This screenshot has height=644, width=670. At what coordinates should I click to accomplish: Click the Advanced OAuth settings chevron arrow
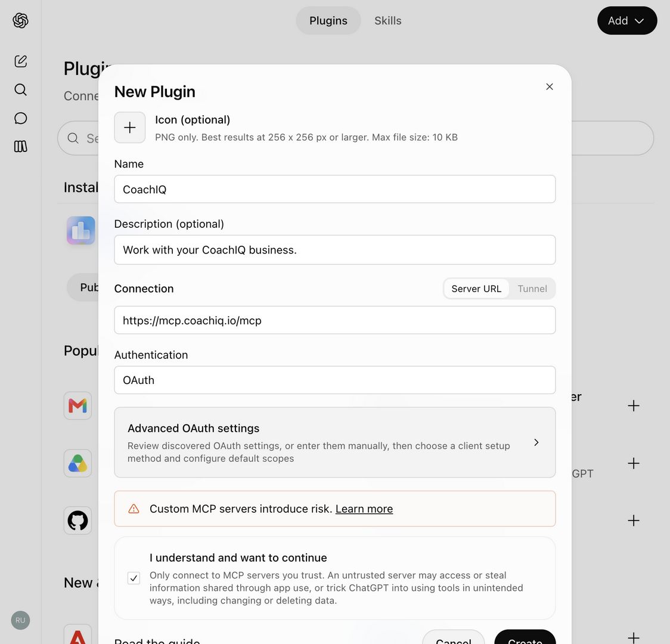point(536,442)
